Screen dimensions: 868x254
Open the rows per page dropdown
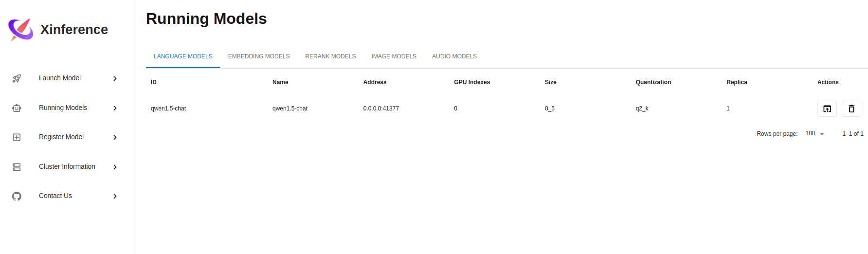click(x=815, y=133)
